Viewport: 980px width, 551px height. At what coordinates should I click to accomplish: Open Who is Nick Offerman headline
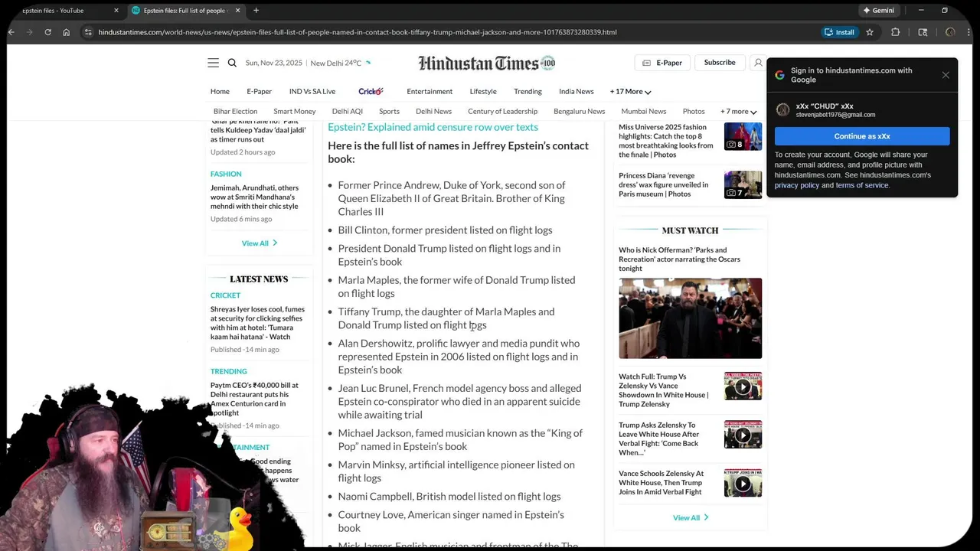(680, 259)
